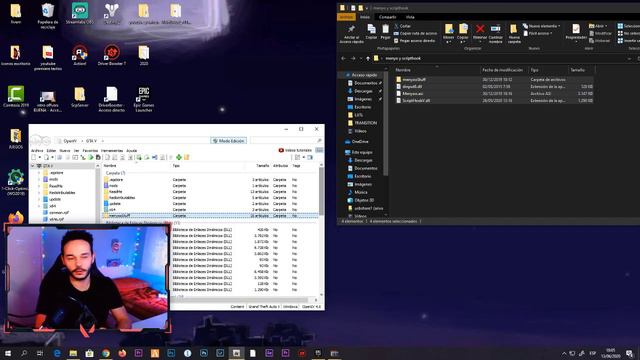Select the x64 folder row in OpenIV list
Viewport: 640px width, 360px height.
tap(210, 209)
